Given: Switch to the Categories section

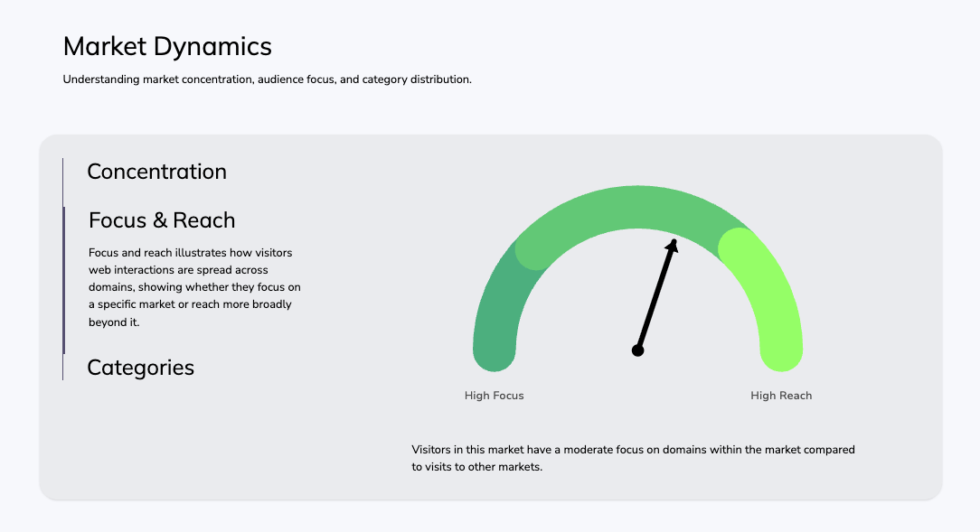Looking at the screenshot, I should tap(140, 368).
